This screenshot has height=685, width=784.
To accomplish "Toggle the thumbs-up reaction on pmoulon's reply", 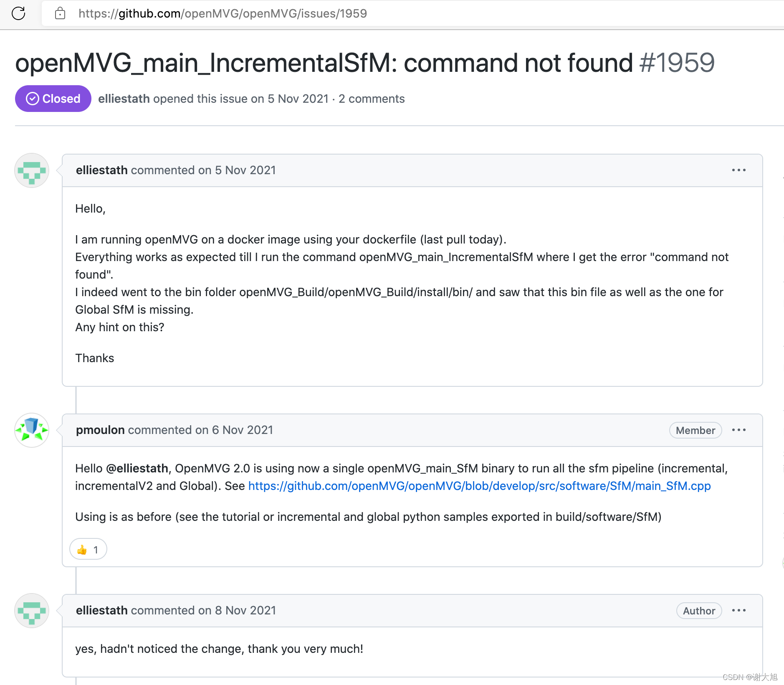I will [x=88, y=549].
